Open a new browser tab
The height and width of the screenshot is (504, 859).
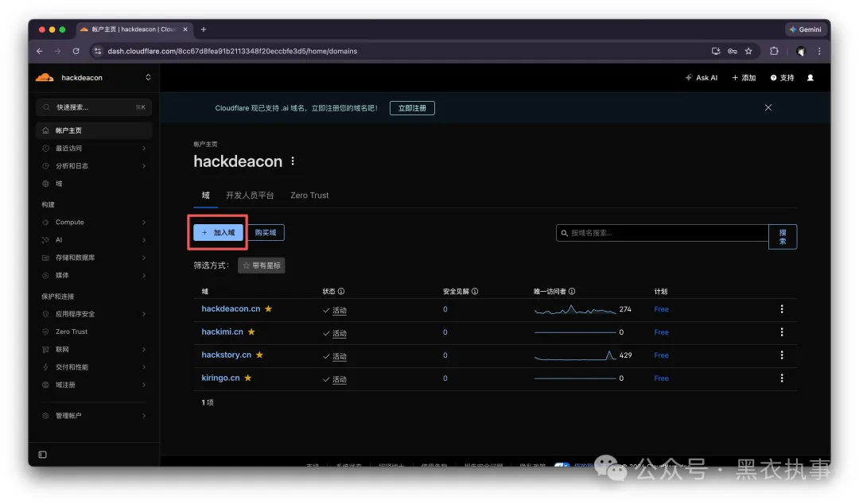(x=204, y=29)
